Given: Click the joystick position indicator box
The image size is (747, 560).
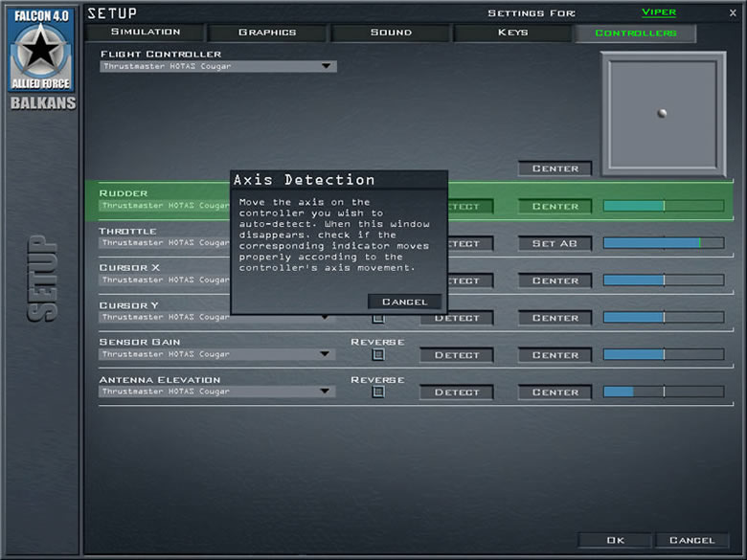Looking at the screenshot, I should point(662,113).
